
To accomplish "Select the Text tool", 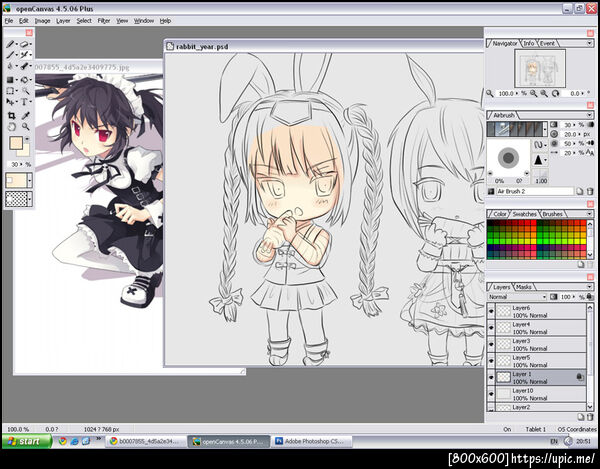I will (24, 102).
